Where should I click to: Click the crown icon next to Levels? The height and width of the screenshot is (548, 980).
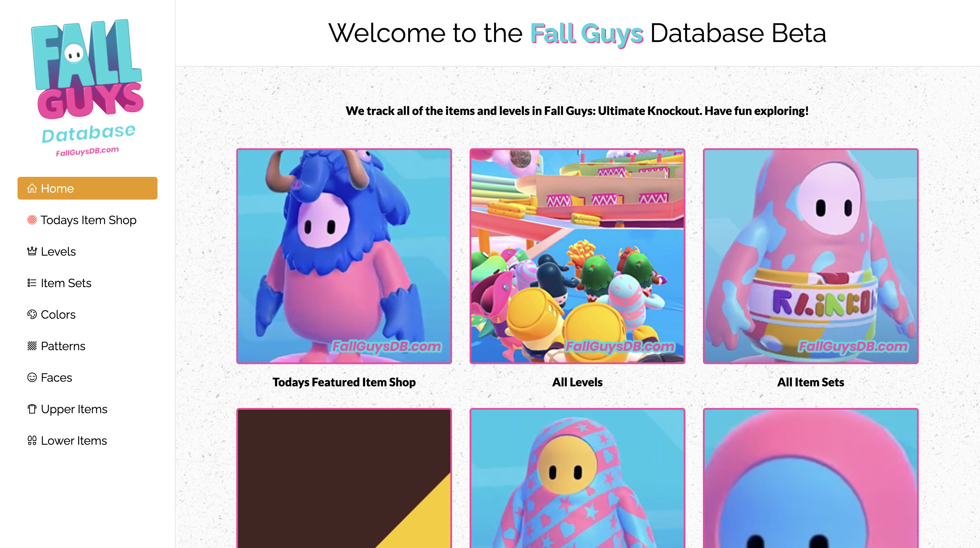(x=32, y=252)
